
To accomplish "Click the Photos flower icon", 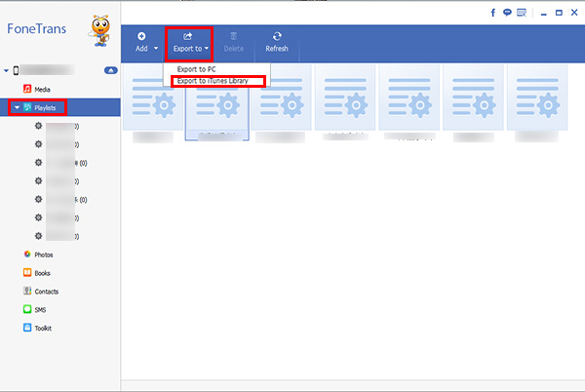I will coord(27,254).
